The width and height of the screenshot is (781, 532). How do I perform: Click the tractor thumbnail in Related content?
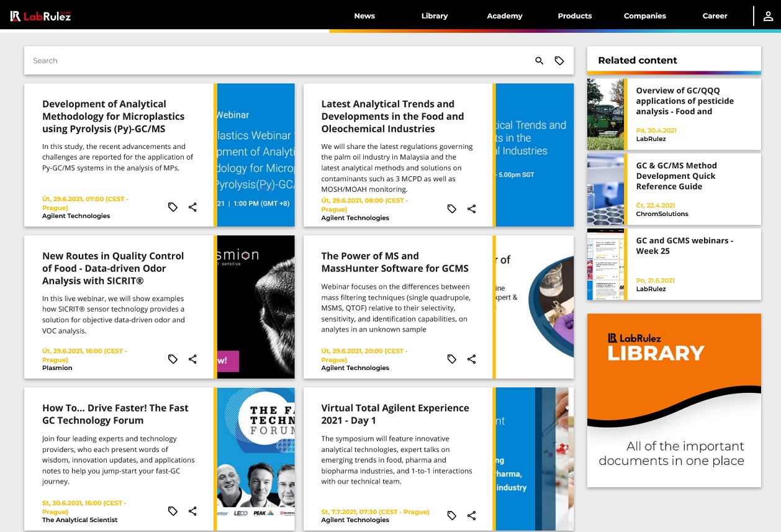(x=605, y=114)
